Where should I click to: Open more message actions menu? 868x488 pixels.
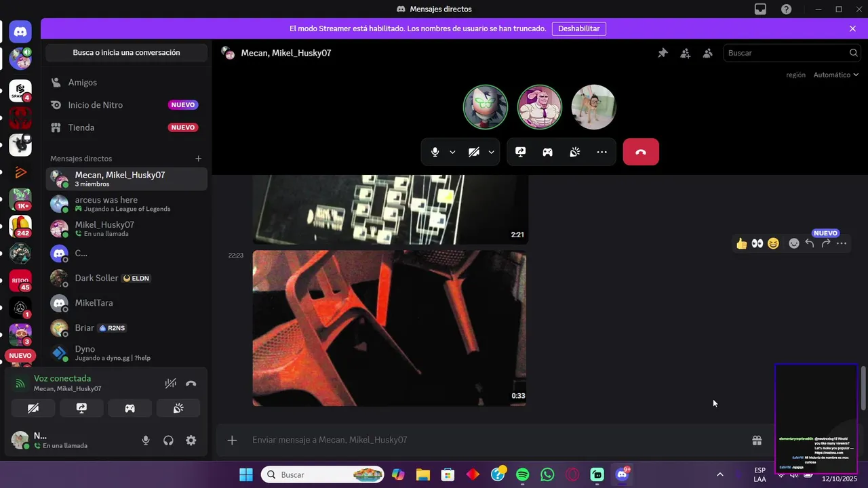click(842, 243)
